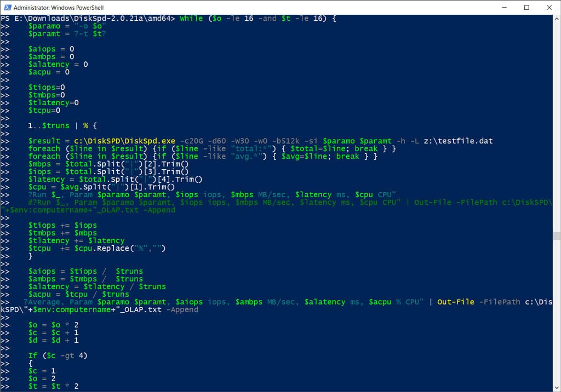Close the Administrator PowerShell window
561x392 pixels.
tap(549, 8)
